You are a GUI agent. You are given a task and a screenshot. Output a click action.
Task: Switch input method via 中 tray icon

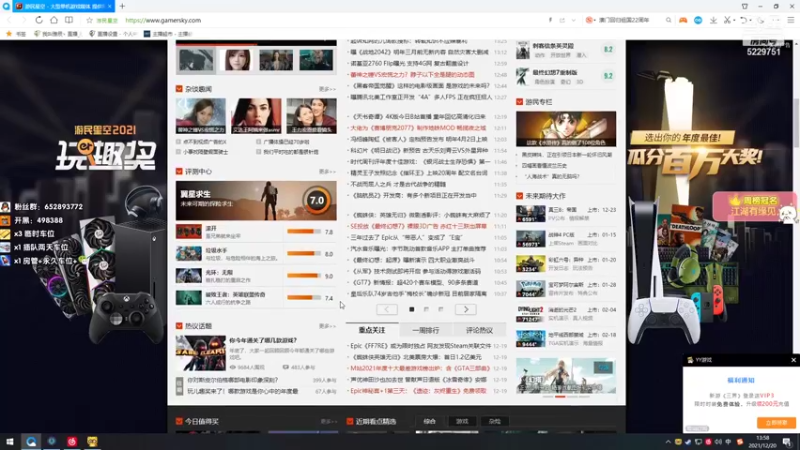729,442
